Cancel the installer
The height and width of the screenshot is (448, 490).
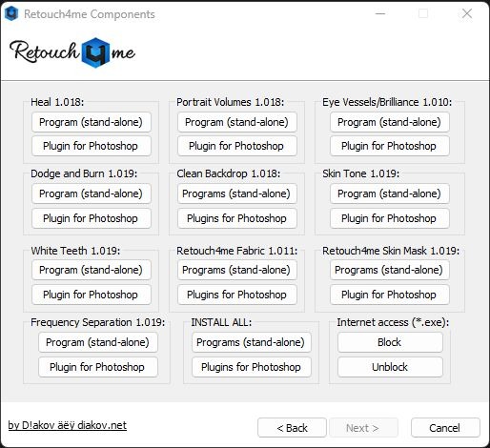445,428
